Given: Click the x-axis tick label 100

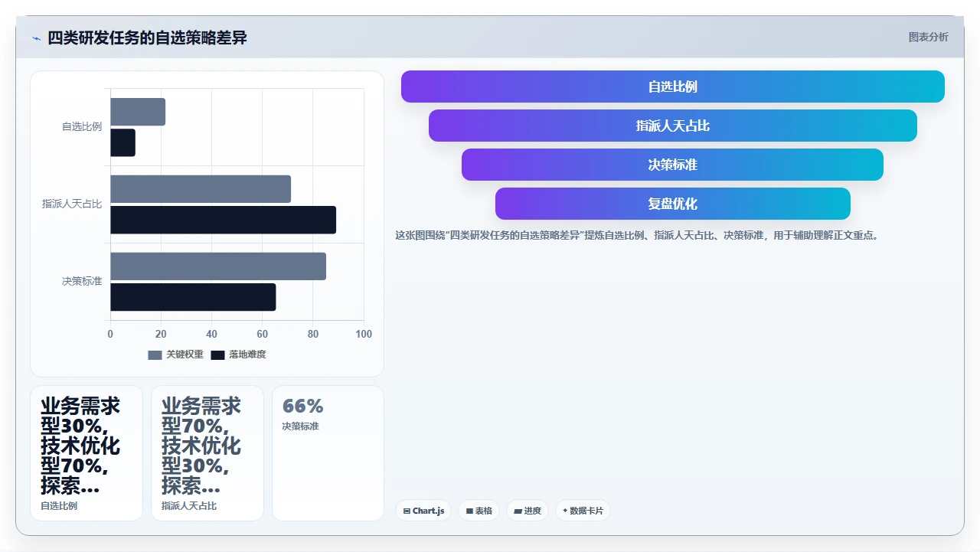Looking at the screenshot, I should 364,335.
